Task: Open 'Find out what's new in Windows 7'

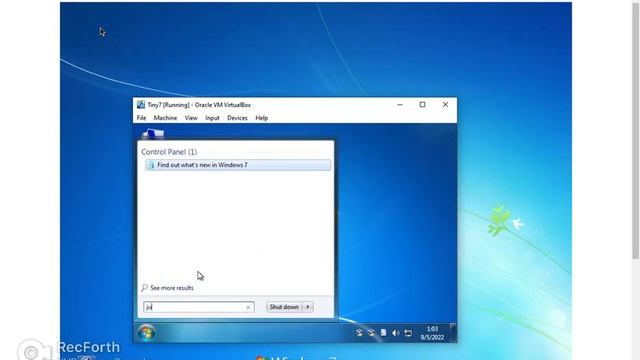Action: (238, 165)
